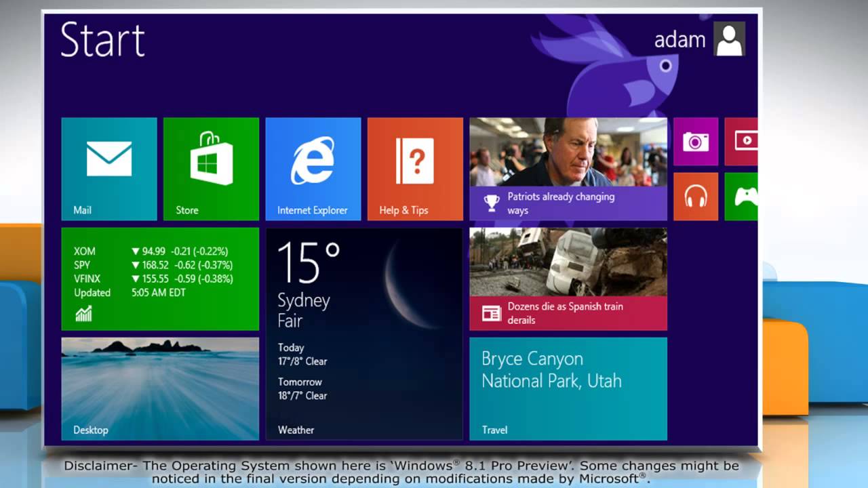The width and height of the screenshot is (868, 488).
Task: Open the Finance stock ticker tile
Action: pyautogui.click(x=160, y=279)
